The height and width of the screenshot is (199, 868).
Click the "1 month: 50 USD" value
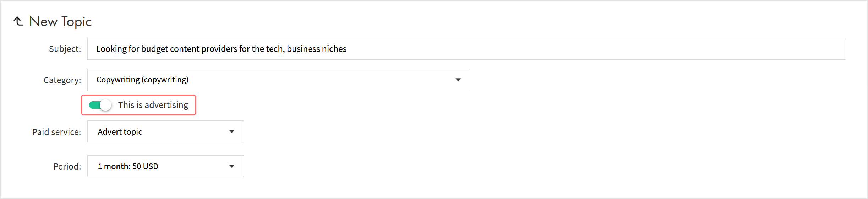pos(128,166)
